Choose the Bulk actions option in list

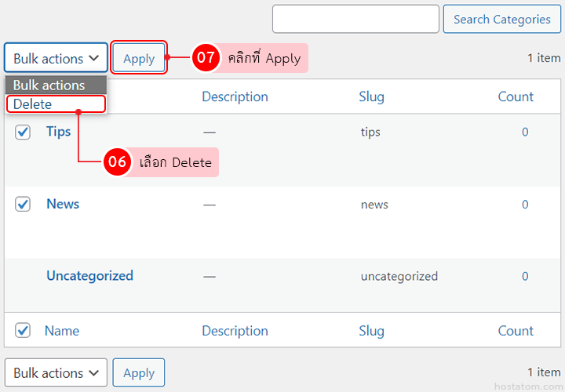55,85
